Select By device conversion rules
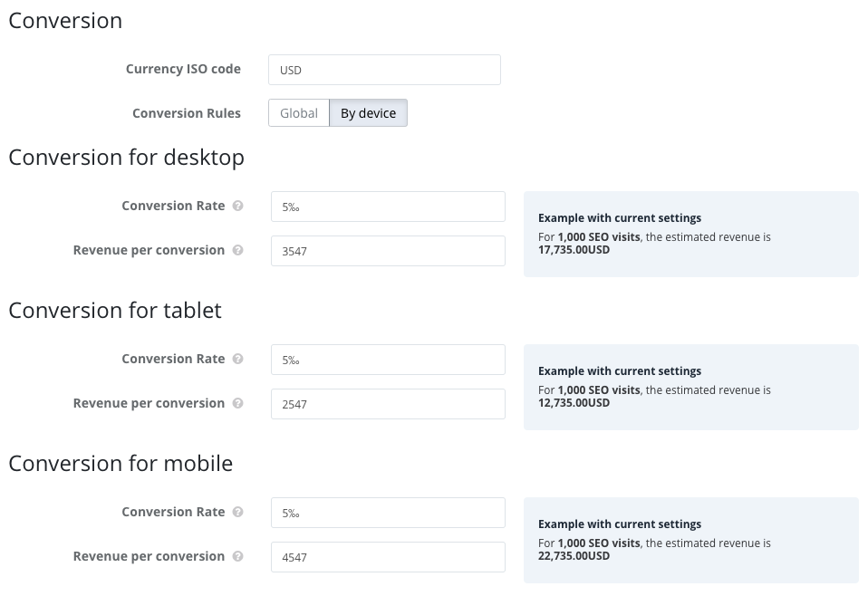The image size is (868, 596). pos(368,113)
